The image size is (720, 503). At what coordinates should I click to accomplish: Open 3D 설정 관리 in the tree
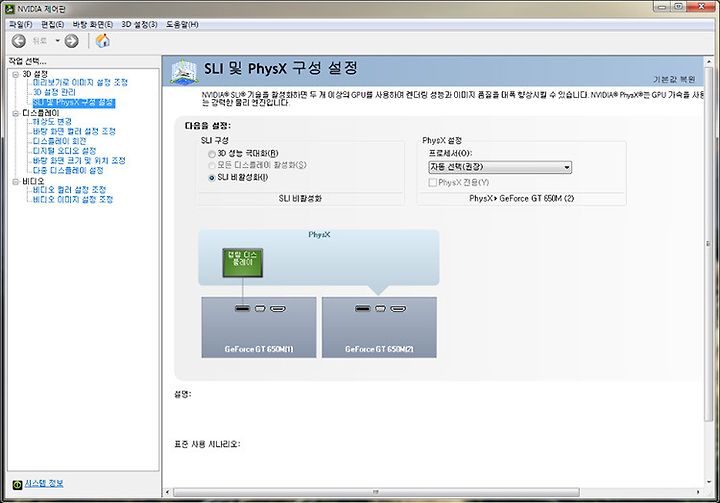point(54,92)
